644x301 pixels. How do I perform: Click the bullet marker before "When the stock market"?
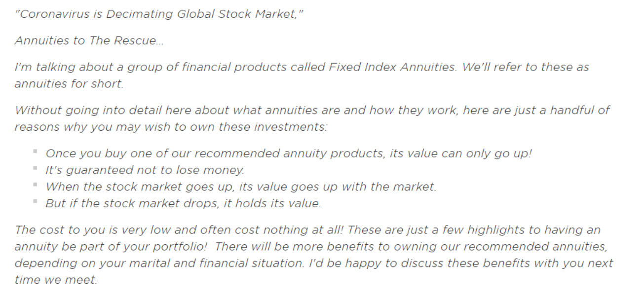click(36, 185)
